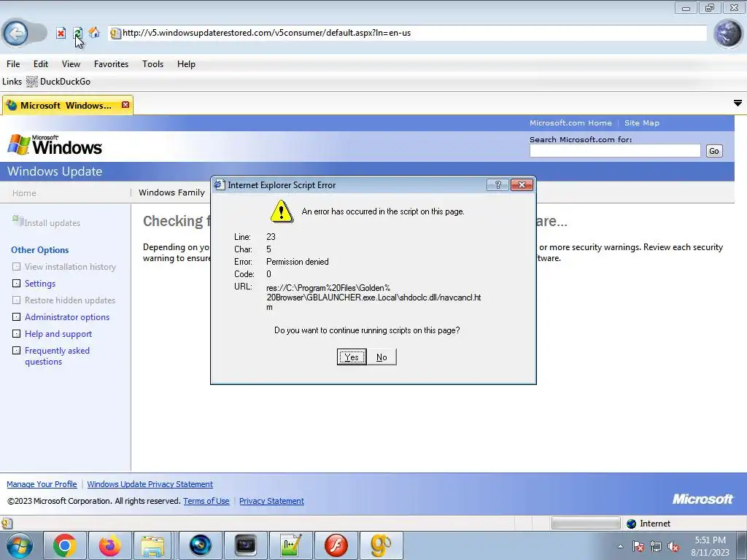747x560 pixels.
Task: Open the footer Privacy Statement link
Action: [x=271, y=501]
